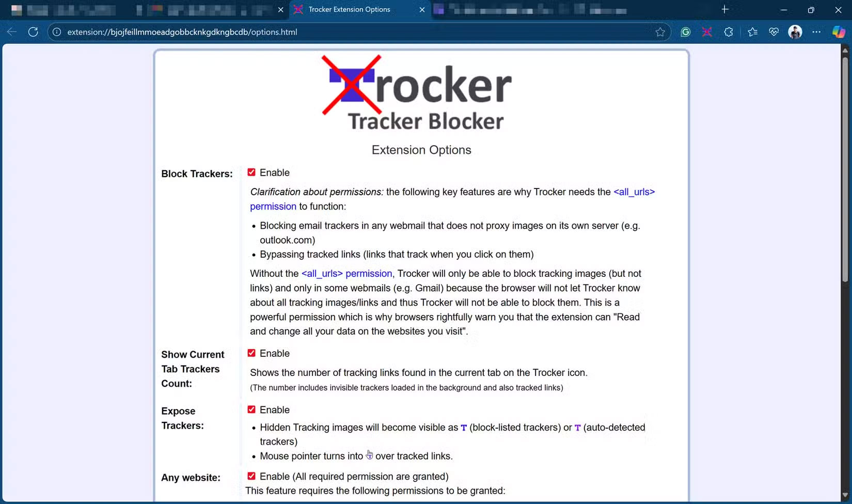Click the page info icon in address bar
The height and width of the screenshot is (504, 852).
pyautogui.click(x=55, y=31)
